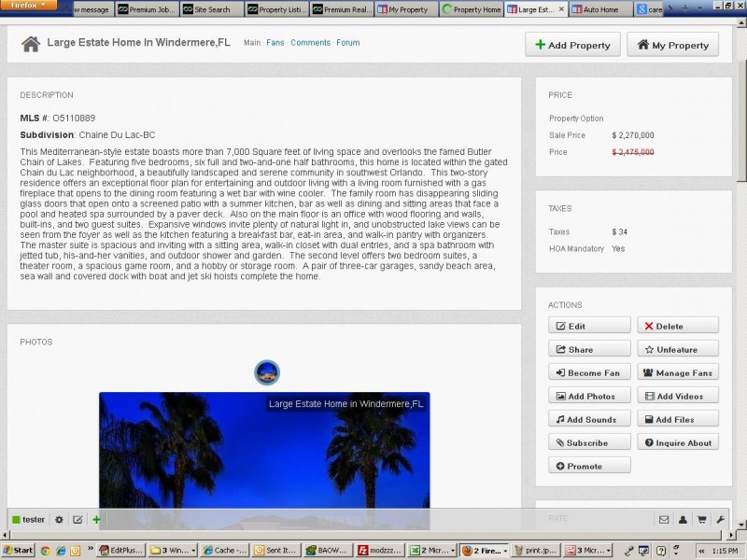
Task: Delete this property listing
Action: [x=678, y=326]
